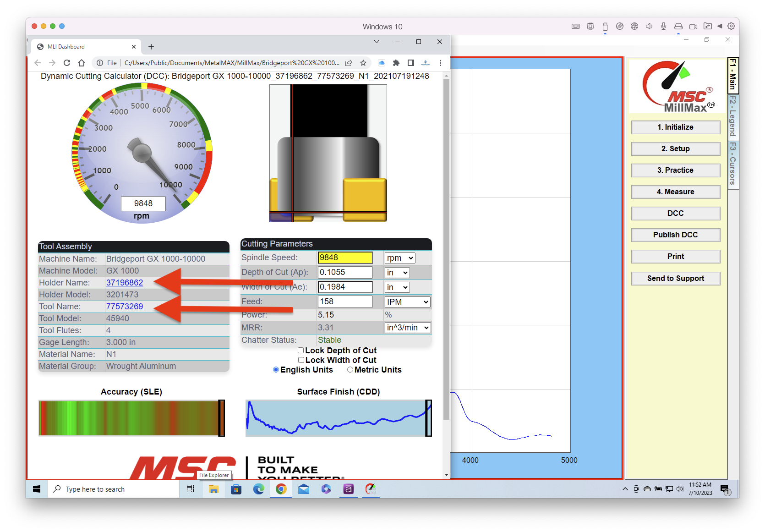Click Send to Support button

coord(676,279)
